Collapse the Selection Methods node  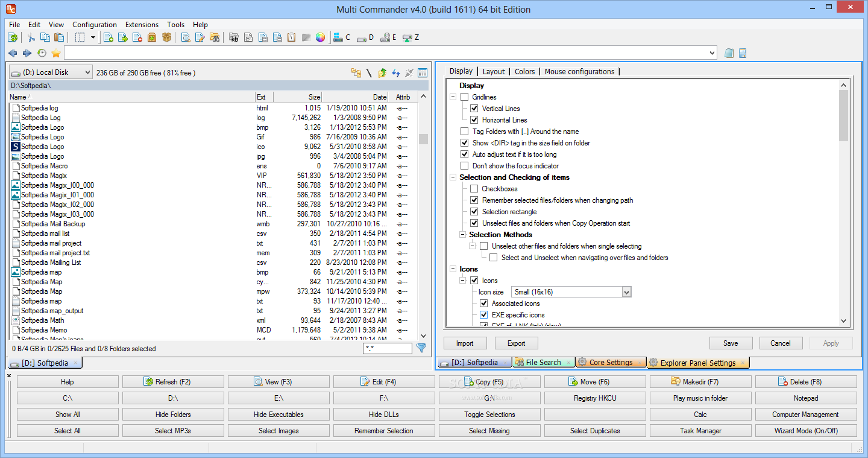pyautogui.click(x=462, y=235)
